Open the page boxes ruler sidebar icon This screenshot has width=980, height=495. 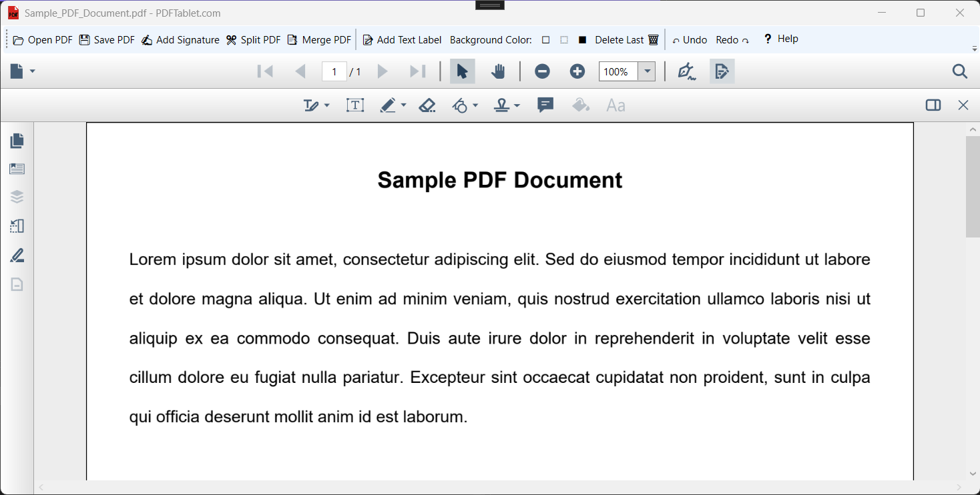click(x=17, y=226)
